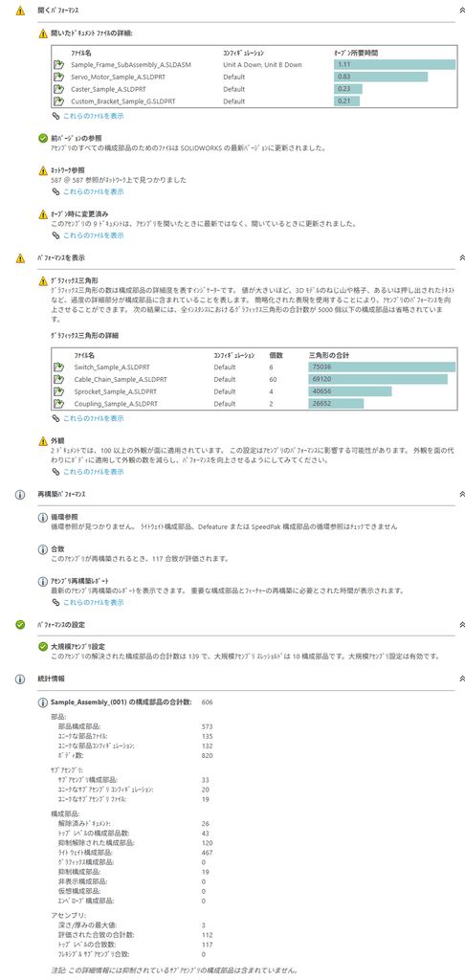The width and height of the screenshot is (465, 980).
Task: Show files link under graphics triangles table
Action: coord(93,418)
